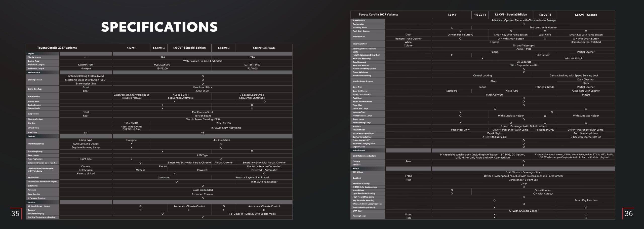Select '4.2" Color TFT Display with Sports mode'

(x=252, y=214)
